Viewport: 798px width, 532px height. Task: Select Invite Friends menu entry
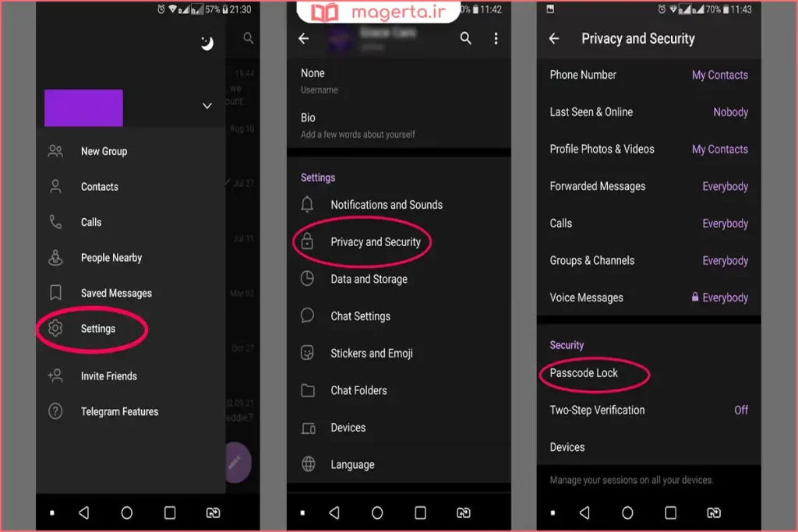coord(108,376)
